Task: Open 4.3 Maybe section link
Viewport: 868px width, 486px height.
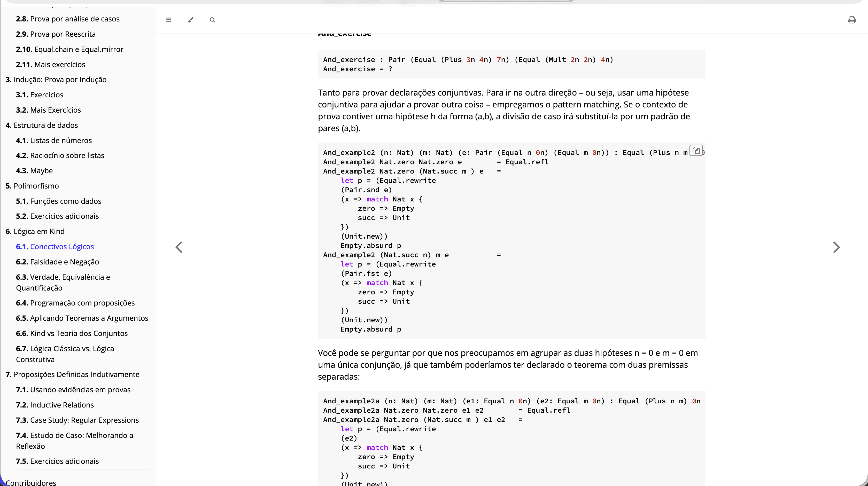Action: (x=34, y=170)
